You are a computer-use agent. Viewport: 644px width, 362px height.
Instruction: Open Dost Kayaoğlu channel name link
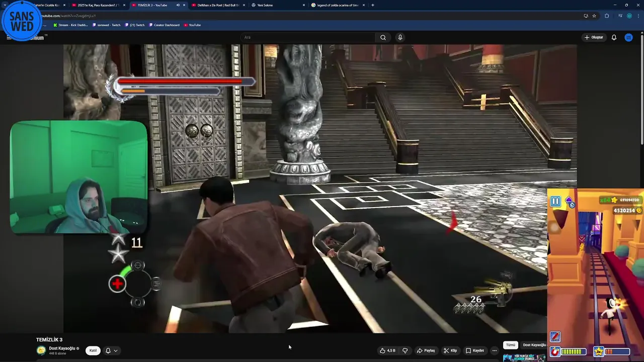point(62,348)
